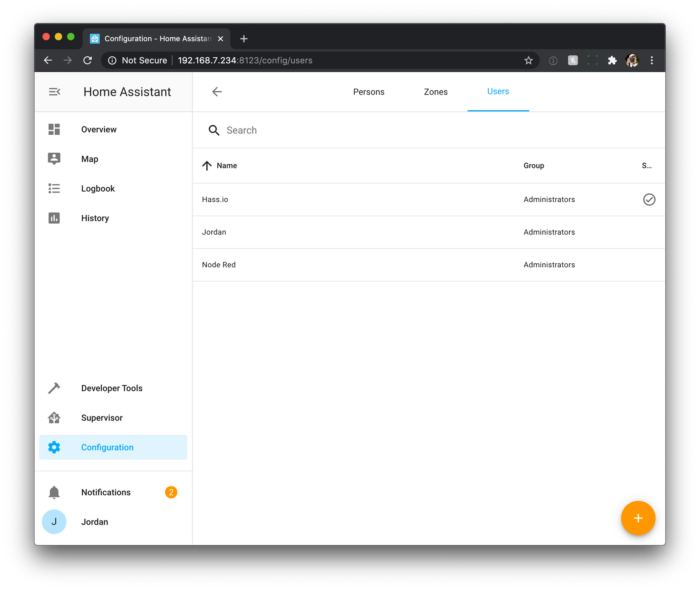Click the Notifications bell icon

coord(54,492)
